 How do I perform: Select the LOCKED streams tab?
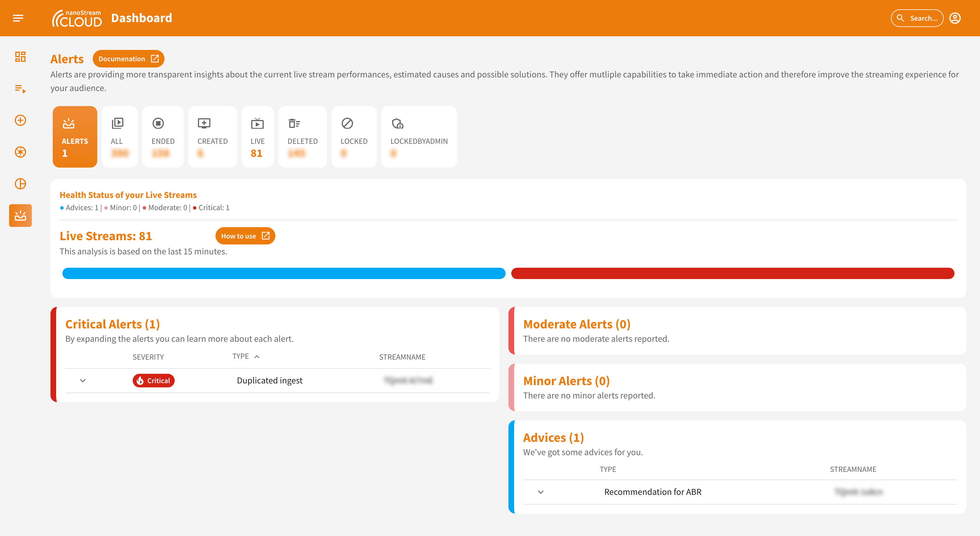[354, 137]
